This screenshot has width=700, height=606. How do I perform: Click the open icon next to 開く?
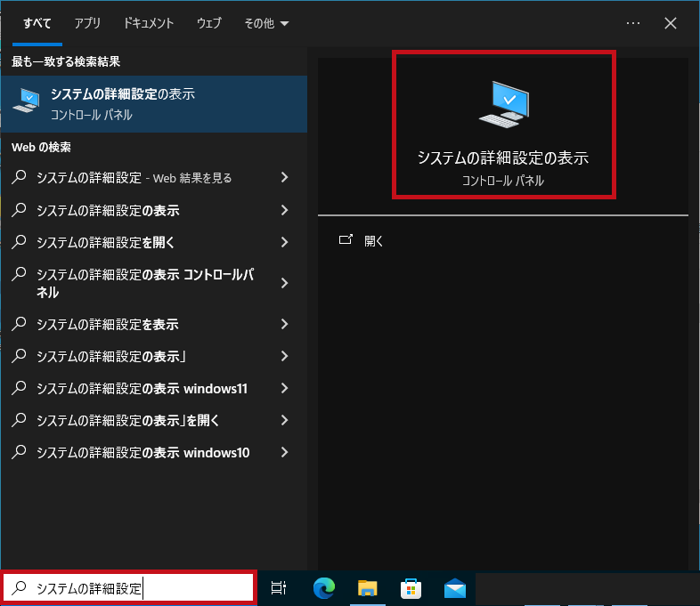click(x=346, y=240)
